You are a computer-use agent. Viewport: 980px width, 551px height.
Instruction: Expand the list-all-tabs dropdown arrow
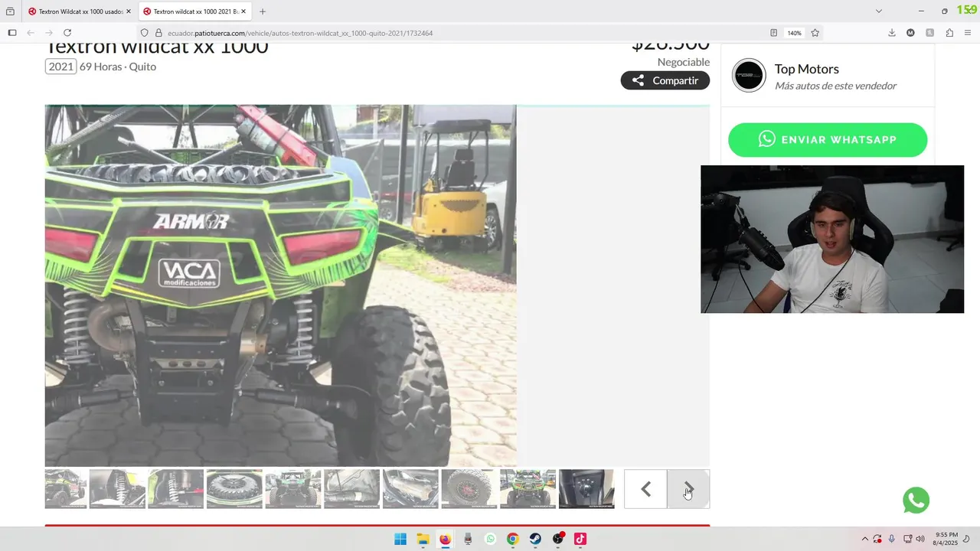(879, 11)
